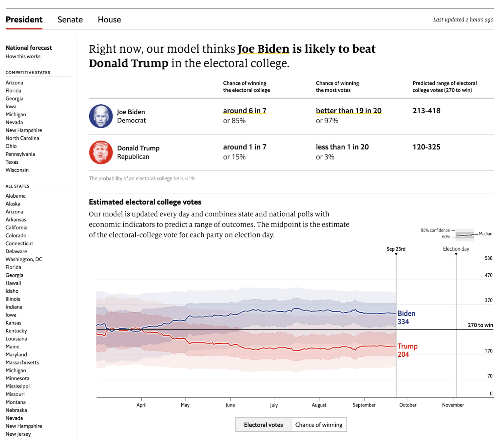Open New Jersey from all states
This screenshot has height=448, width=503.
pyautogui.click(x=18, y=434)
